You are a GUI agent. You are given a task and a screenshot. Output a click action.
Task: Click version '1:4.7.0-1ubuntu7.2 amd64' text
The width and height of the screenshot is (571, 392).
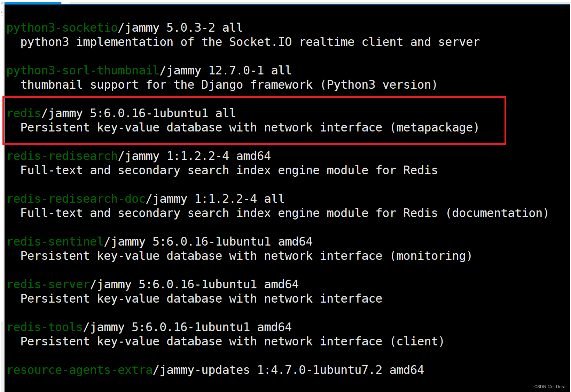click(341, 370)
